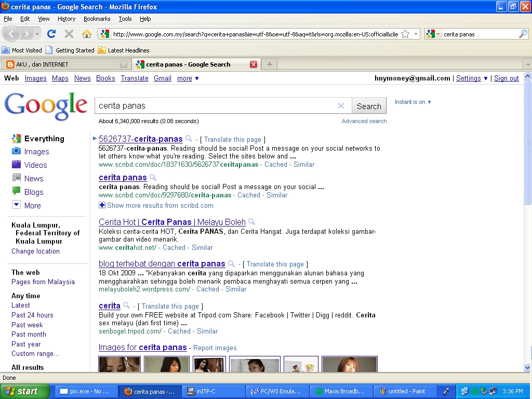The height and width of the screenshot is (399, 532).
Task: Go to the Home page icon
Action: [87, 34]
